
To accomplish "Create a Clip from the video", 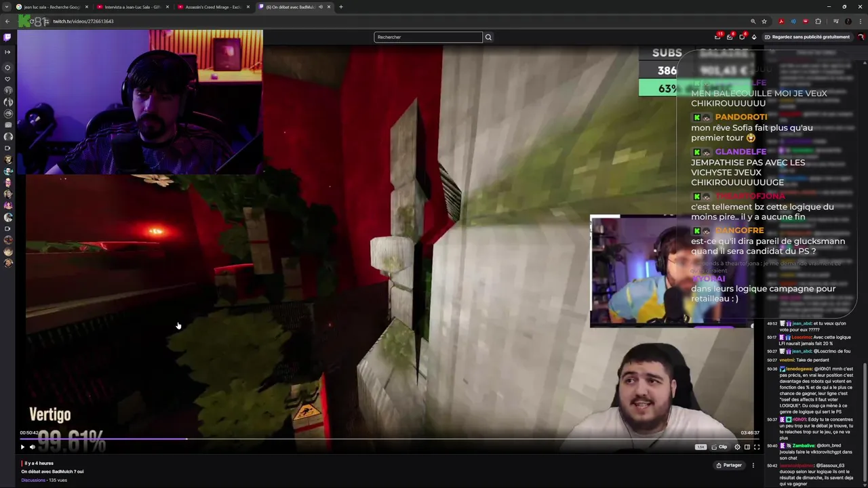I will (719, 447).
